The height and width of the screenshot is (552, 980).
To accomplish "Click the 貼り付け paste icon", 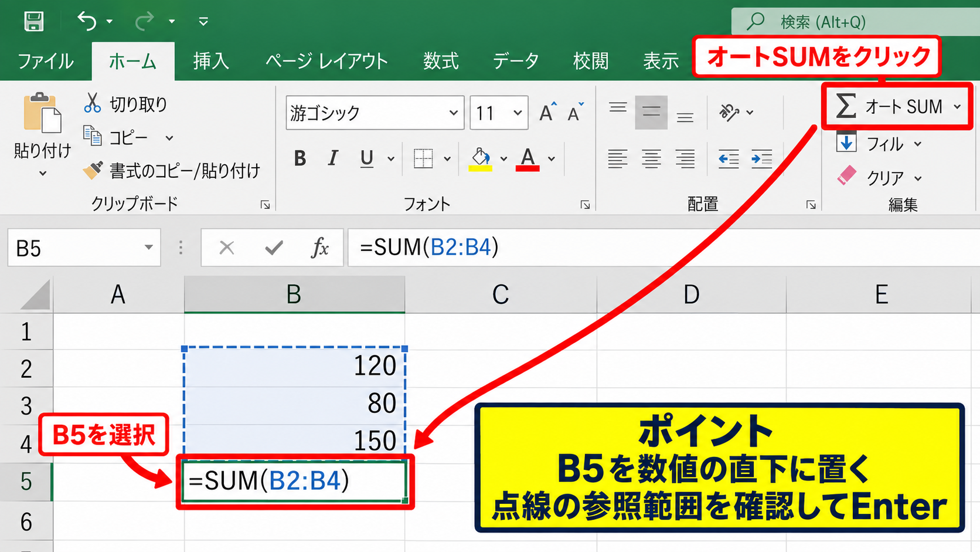I will coord(42,113).
